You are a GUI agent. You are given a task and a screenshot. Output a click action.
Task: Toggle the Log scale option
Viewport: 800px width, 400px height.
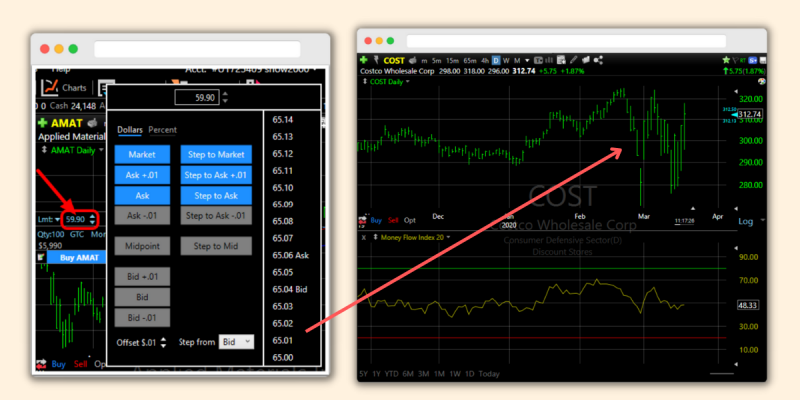tap(745, 221)
